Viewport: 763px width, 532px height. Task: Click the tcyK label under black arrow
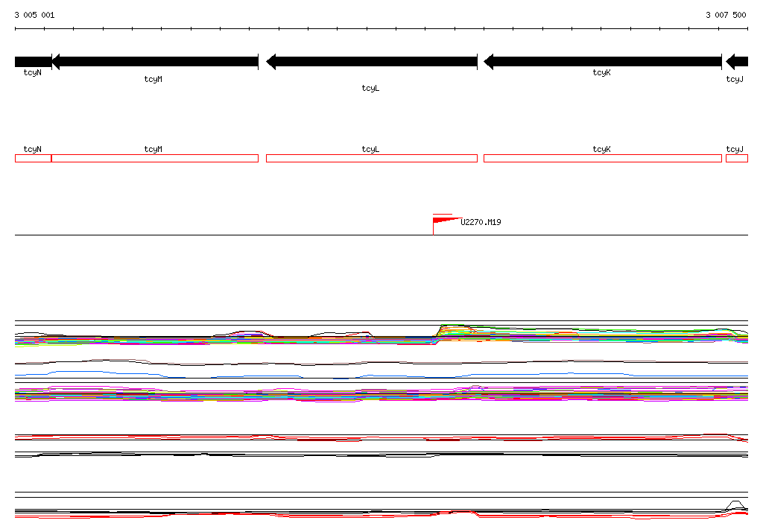601,72
